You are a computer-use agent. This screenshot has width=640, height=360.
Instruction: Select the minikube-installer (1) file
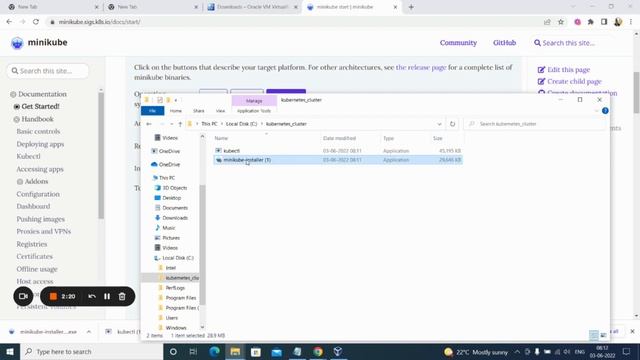(338, 160)
